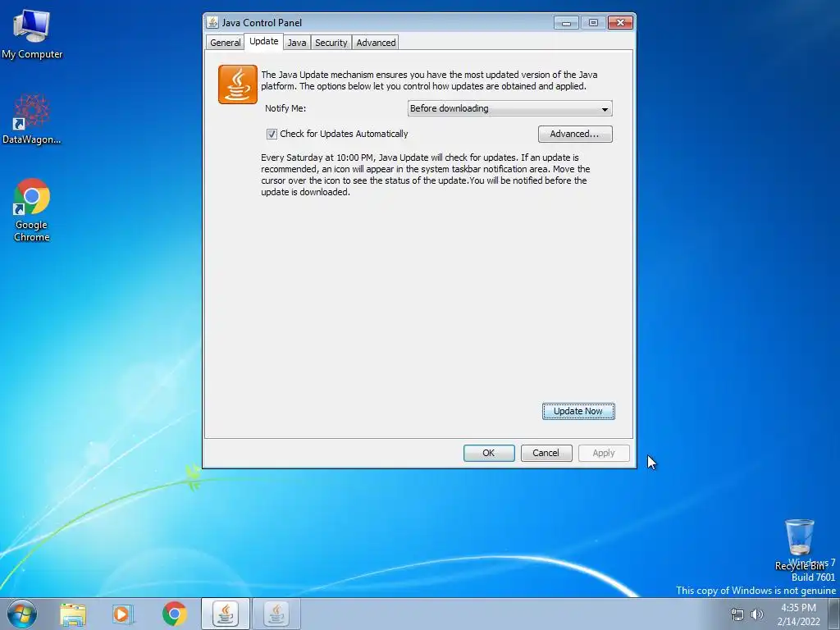Screen dimensions: 840x630
Task: Select the DataWagon desktop shortcut
Action: pyautogui.click(x=32, y=119)
